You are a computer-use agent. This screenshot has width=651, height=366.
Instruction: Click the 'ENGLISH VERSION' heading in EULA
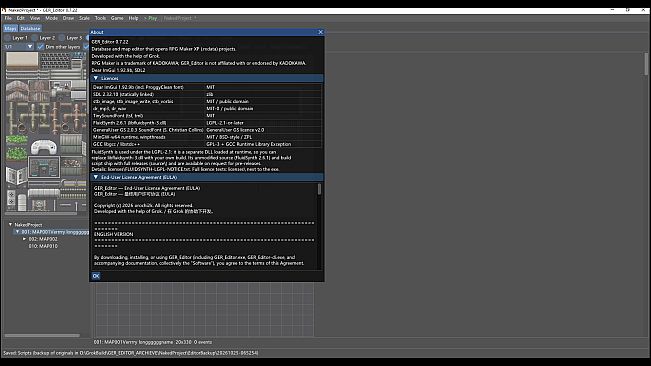click(x=113, y=234)
